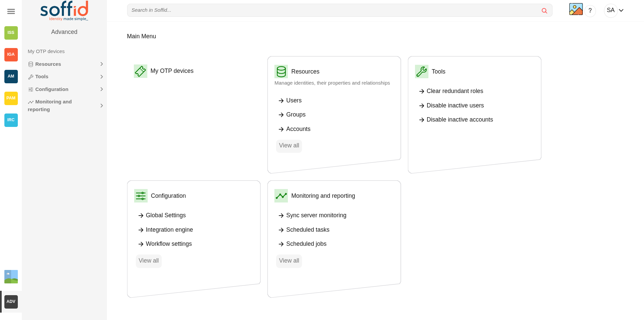This screenshot has height=320, width=644.
Task: Click the ADV module icon
Action: tap(11, 302)
